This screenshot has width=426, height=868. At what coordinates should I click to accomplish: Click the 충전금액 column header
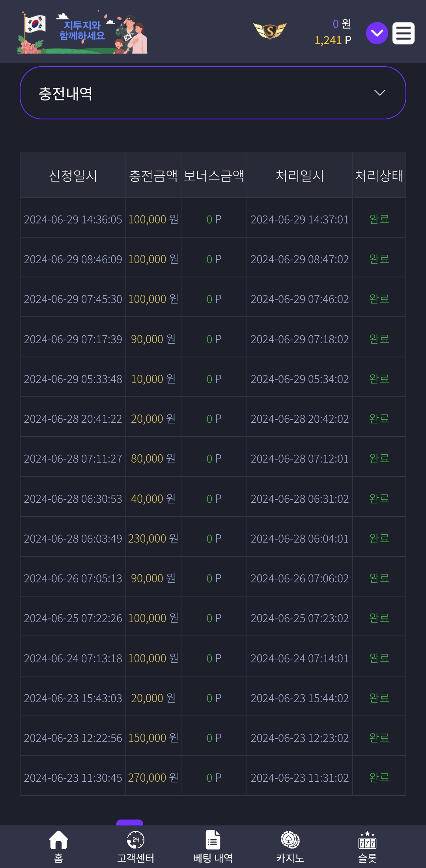153,175
